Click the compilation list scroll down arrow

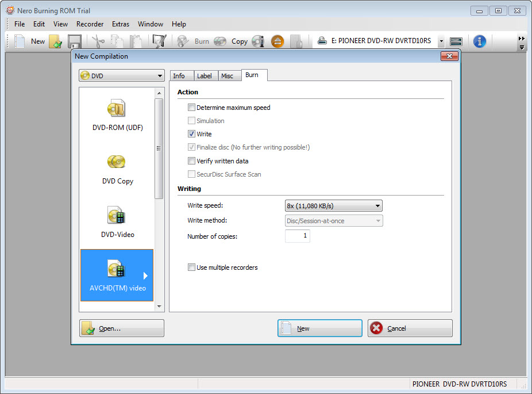click(159, 307)
